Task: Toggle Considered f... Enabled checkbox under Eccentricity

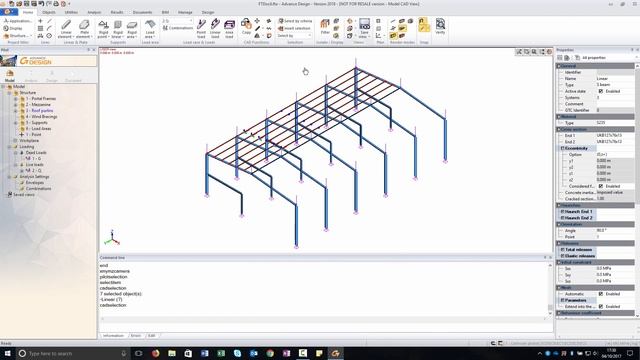Action: coord(600,186)
